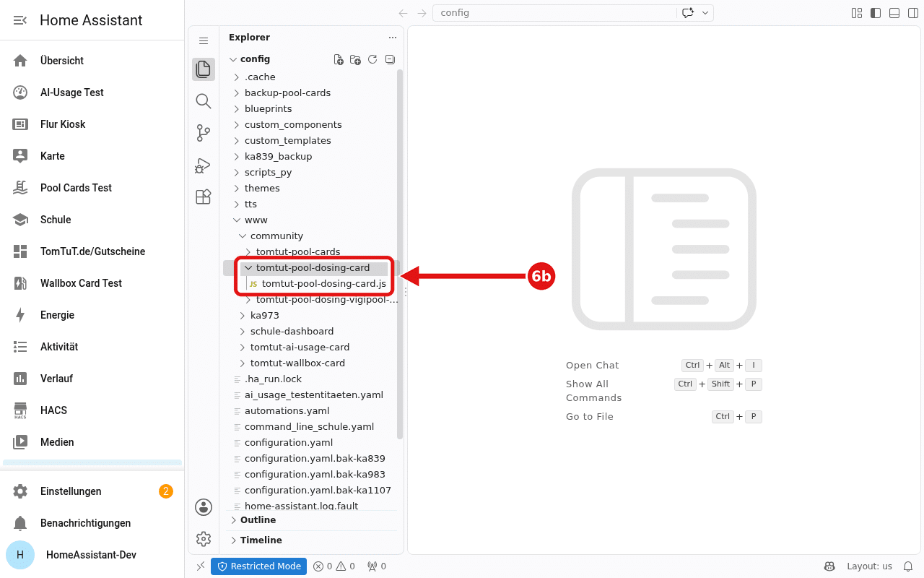Open the VS Code application menu

(x=204, y=41)
